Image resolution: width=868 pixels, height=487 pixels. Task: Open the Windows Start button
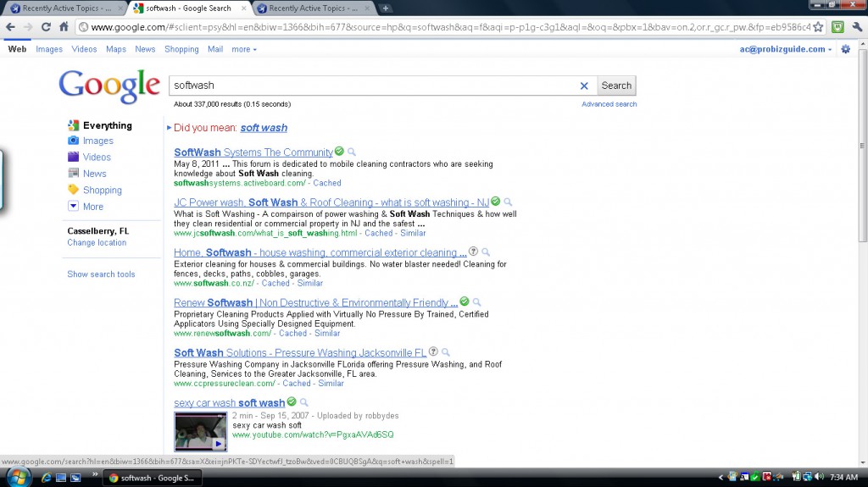18,477
